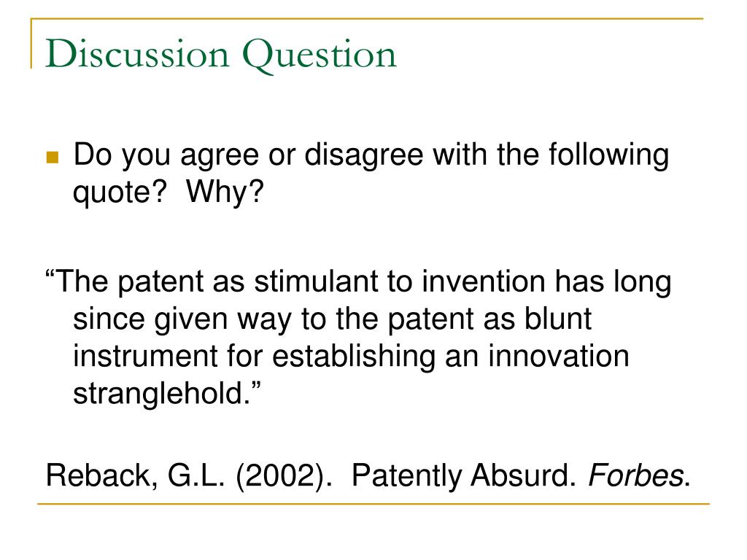Image resolution: width=747 pixels, height=560 pixels.
Task: Click the gold horizontal line at the bottom
Action: pyautogui.click(x=373, y=503)
